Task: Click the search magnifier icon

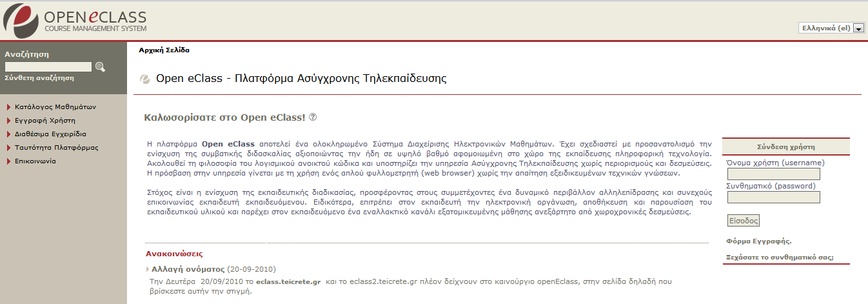Action: pyautogui.click(x=100, y=66)
